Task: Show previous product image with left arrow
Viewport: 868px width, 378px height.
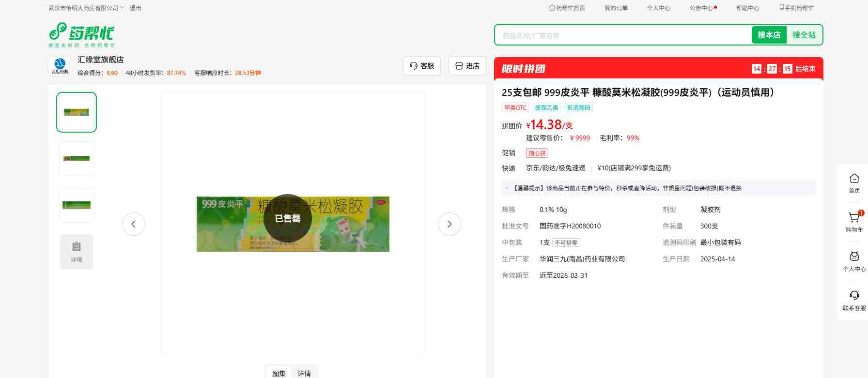Action: point(134,224)
